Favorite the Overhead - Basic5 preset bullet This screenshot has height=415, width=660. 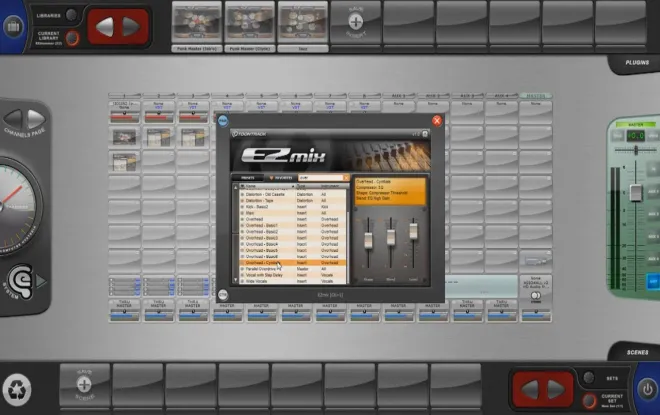coord(242,250)
